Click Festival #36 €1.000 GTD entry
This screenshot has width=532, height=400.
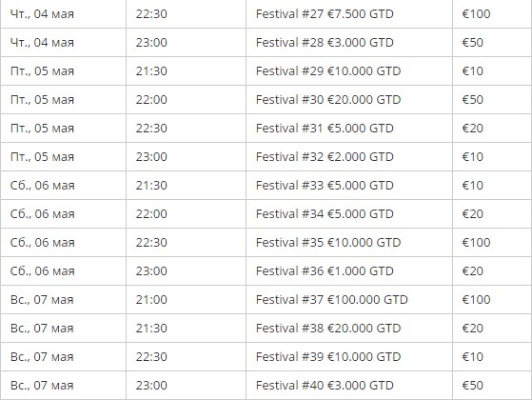tap(325, 270)
